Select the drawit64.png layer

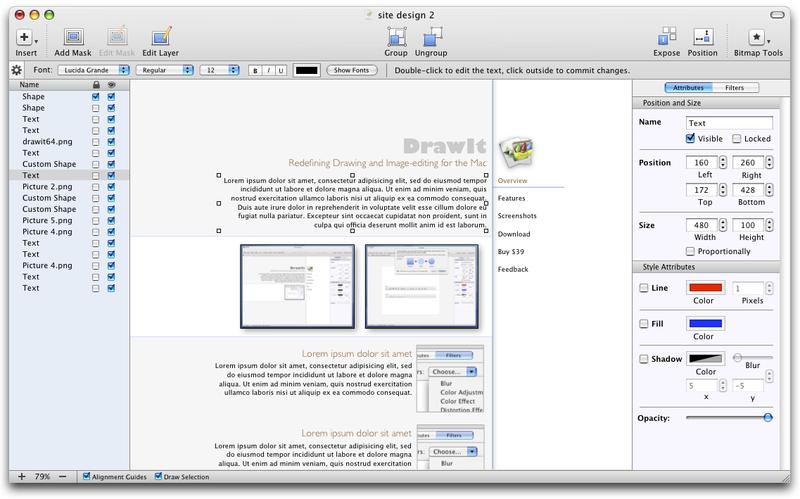coord(45,142)
